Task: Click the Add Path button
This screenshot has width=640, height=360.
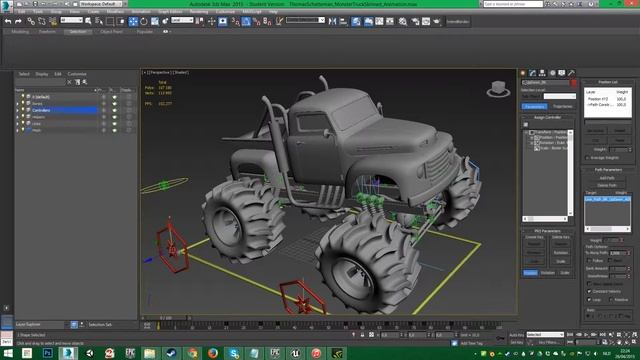Action: pyautogui.click(x=607, y=178)
